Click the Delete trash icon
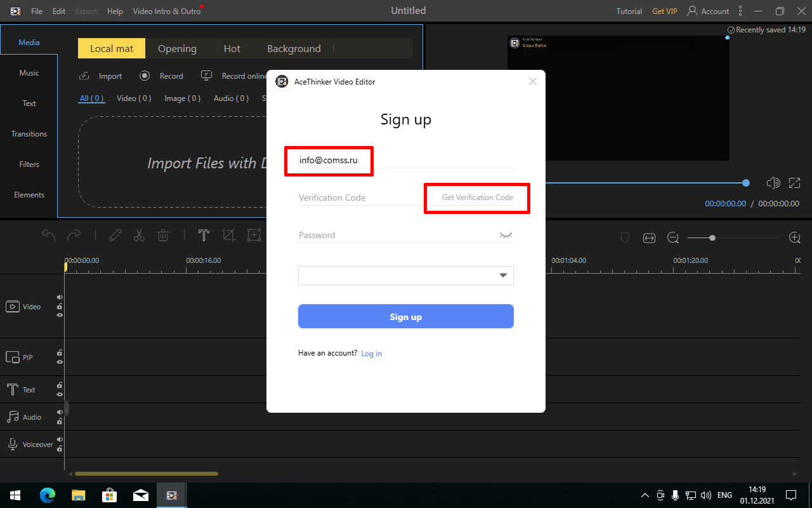 pos(163,236)
